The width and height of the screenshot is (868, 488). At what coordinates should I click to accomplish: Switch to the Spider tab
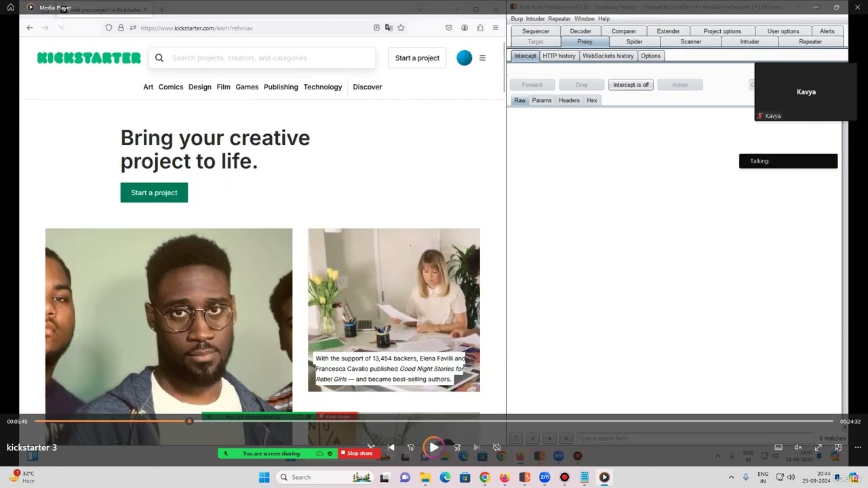pyautogui.click(x=635, y=42)
